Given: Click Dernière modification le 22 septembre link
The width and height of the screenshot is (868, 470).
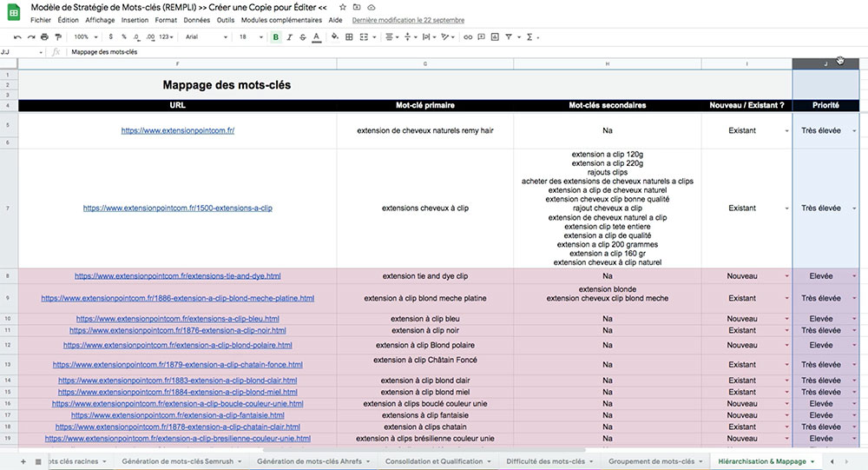Looking at the screenshot, I should click(408, 20).
